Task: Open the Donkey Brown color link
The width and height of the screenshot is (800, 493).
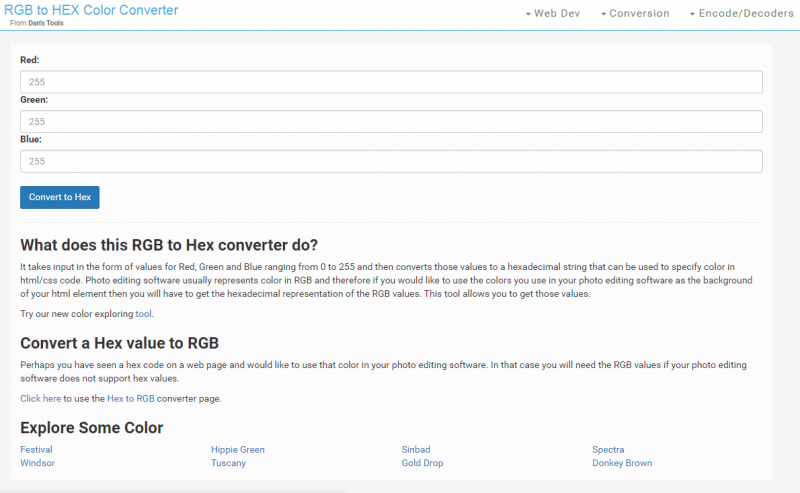Action: coord(622,463)
